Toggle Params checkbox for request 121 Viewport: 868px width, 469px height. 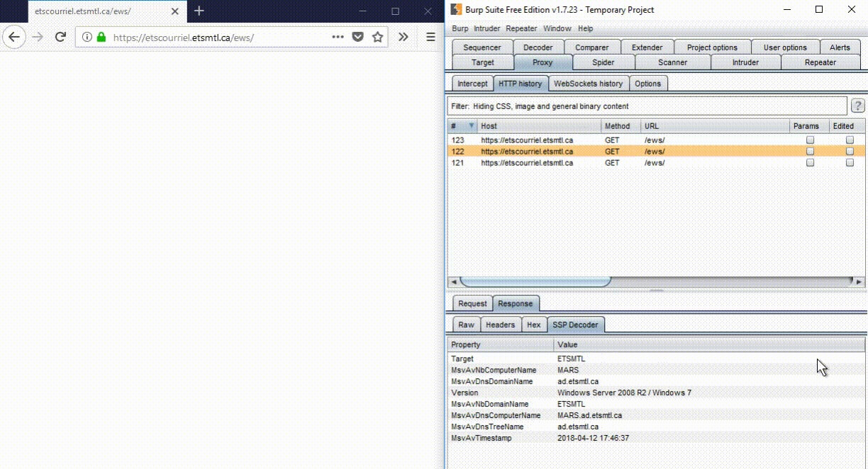(x=810, y=163)
